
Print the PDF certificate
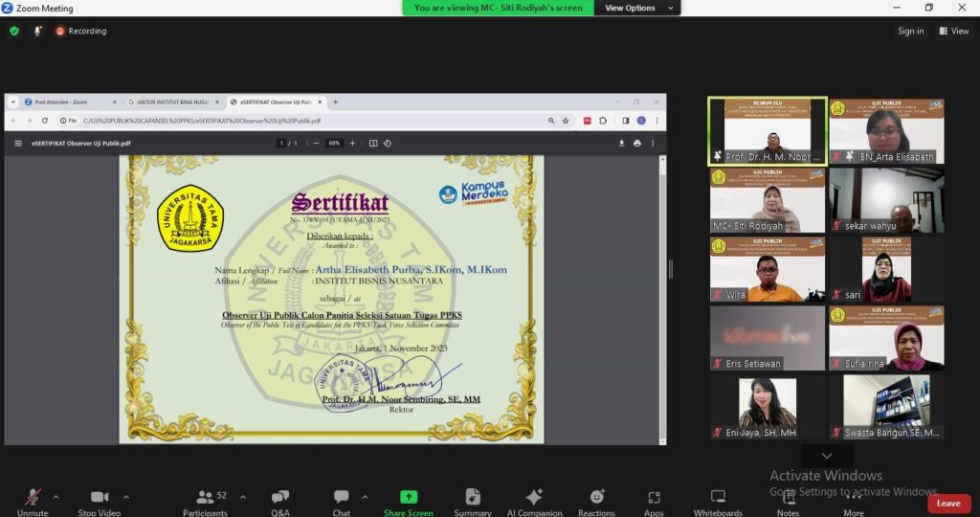[x=636, y=144]
